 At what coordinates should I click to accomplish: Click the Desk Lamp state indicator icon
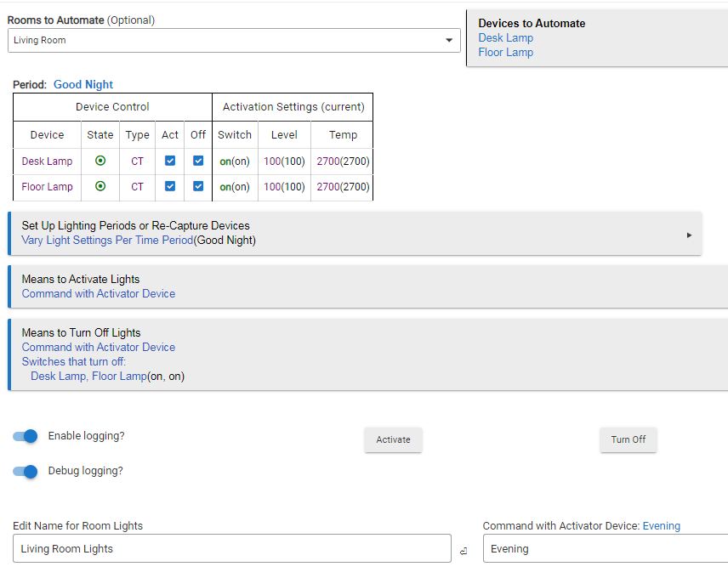point(100,161)
